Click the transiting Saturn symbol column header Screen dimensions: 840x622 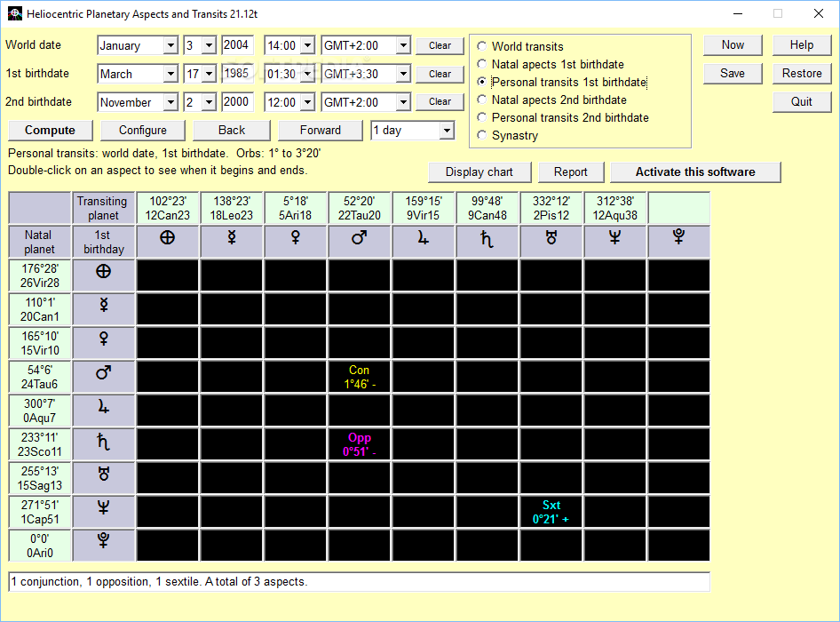487,242
